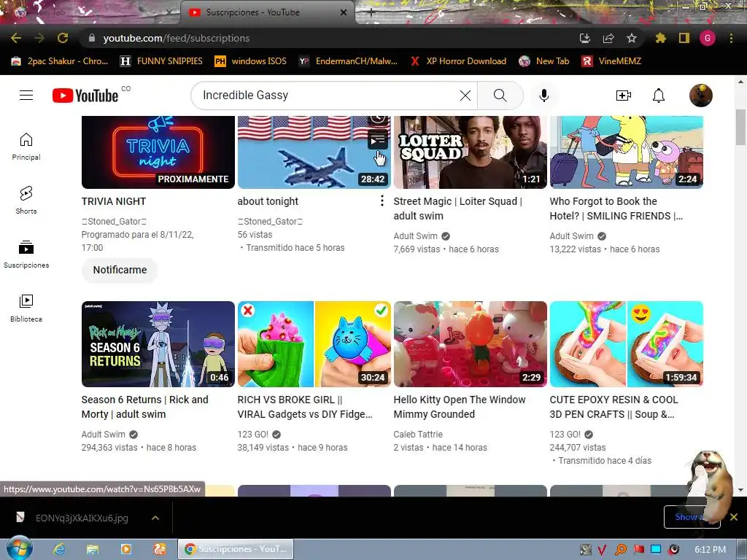Open EndermanCH/Malw... bookmark
The height and width of the screenshot is (560, 747).
click(348, 61)
